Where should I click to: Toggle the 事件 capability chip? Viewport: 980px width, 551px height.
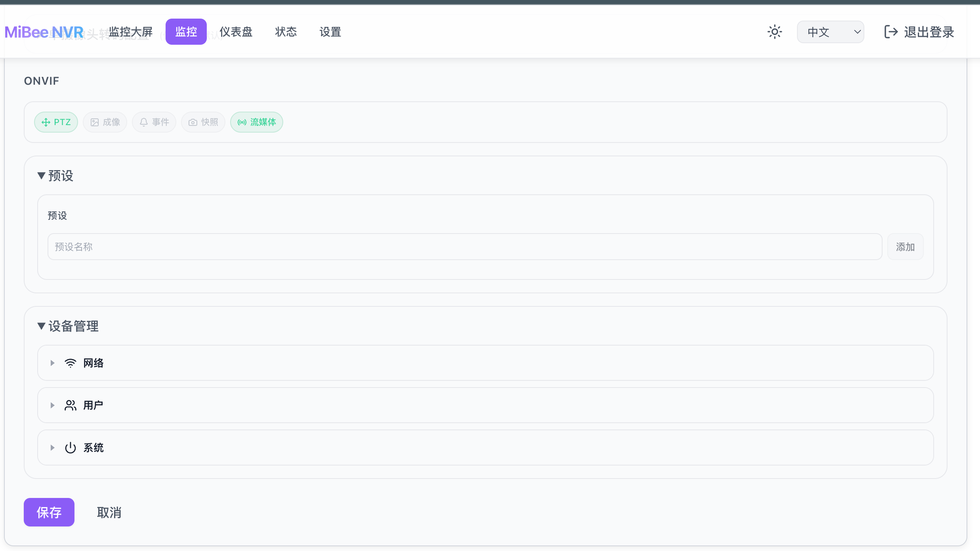(x=154, y=122)
